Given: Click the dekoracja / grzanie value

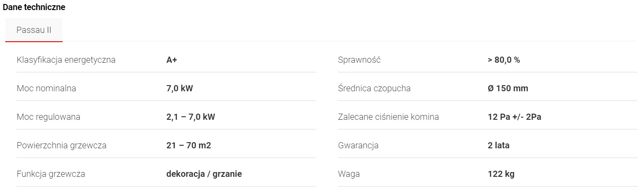Looking at the screenshot, I should [x=204, y=174].
